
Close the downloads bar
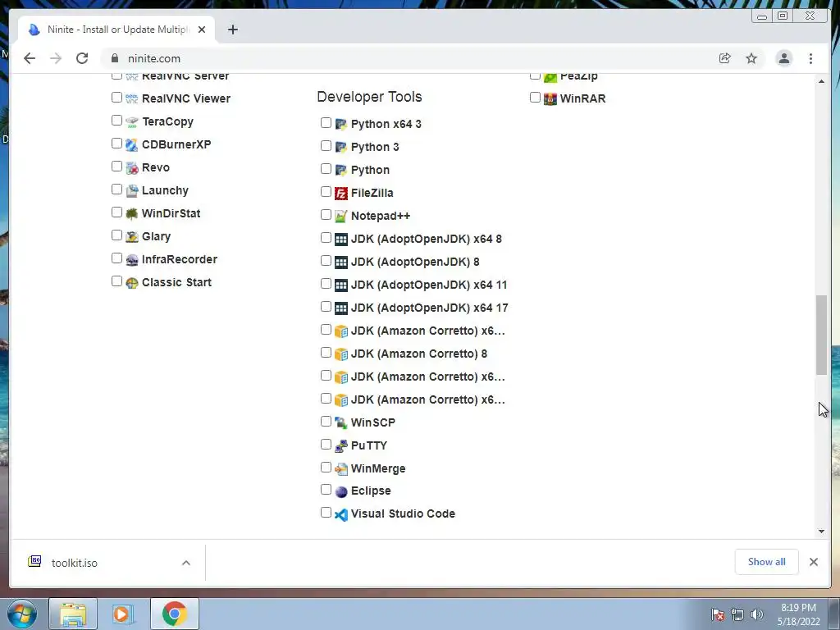[814, 562]
